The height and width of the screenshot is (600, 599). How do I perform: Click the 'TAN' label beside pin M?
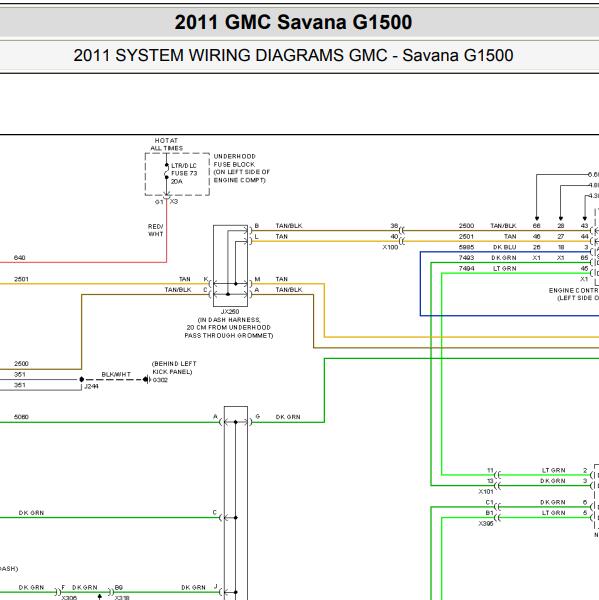pos(281,279)
